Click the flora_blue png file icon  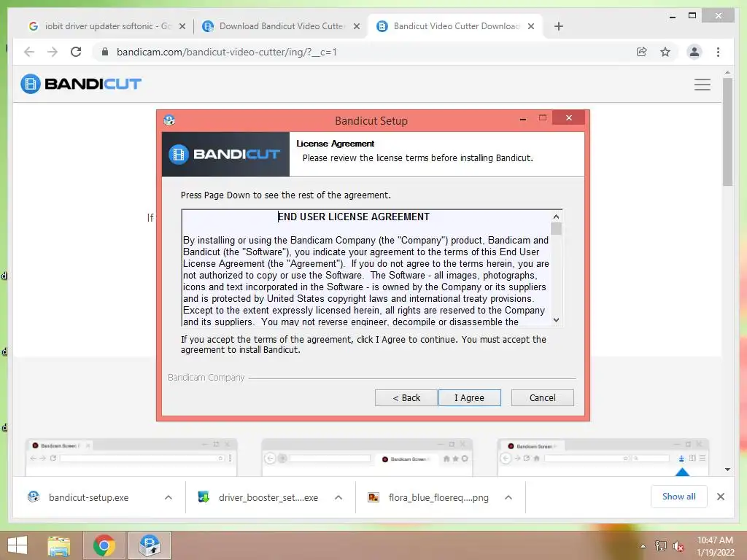coord(373,497)
